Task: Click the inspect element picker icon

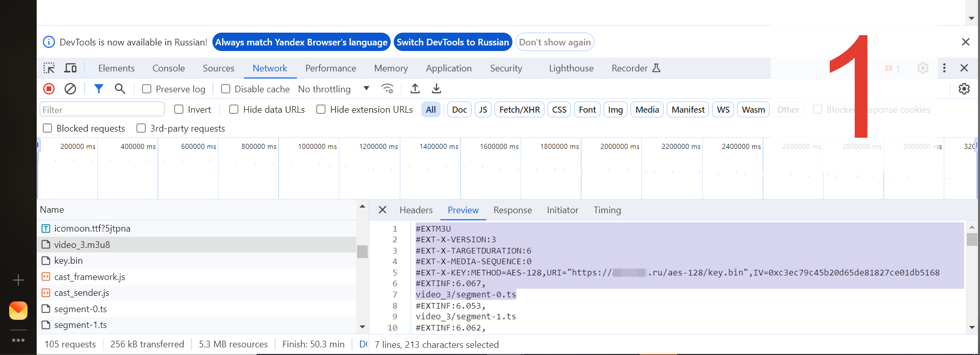Action: [49, 68]
